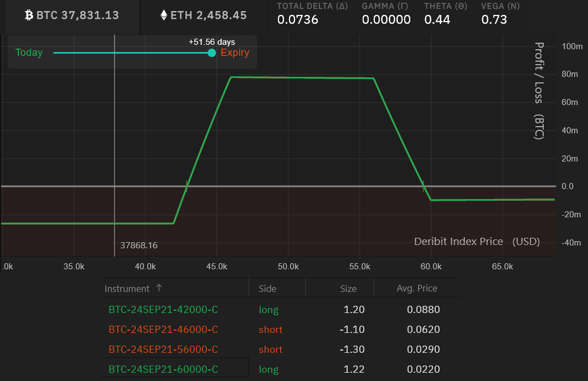Select the BTC 37,831.13 price tab
Image resolution: width=588 pixels, height=381 pixels.
coord(72,15)
